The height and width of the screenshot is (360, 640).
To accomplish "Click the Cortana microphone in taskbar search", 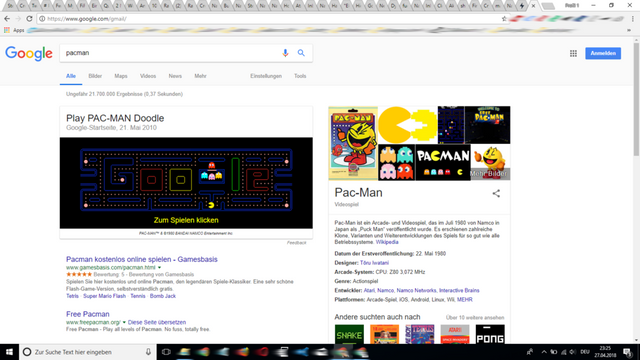I will (x=148, y=352).
